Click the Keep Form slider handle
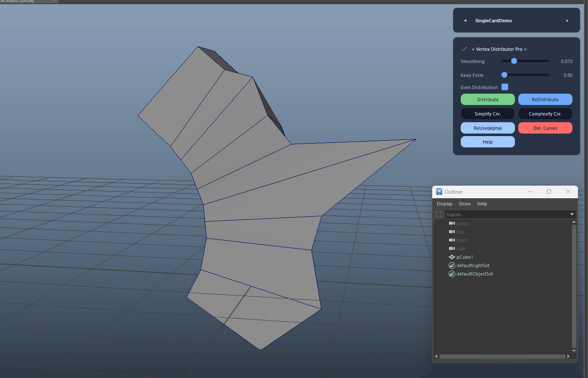This screenshot has width=588, height=378. (x=504, y=75)
